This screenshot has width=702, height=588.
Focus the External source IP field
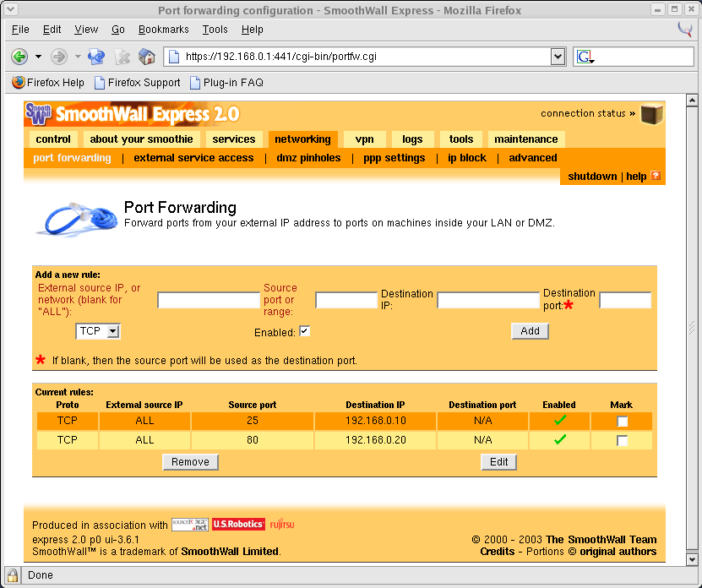tap(209, 300)
